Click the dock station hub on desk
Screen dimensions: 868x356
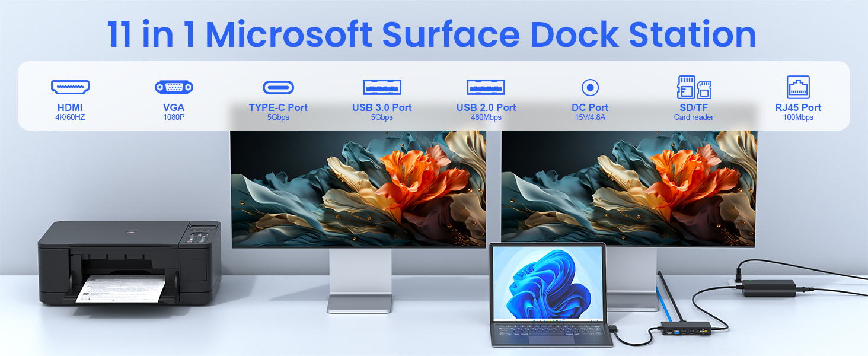click(x=687, y=328)
